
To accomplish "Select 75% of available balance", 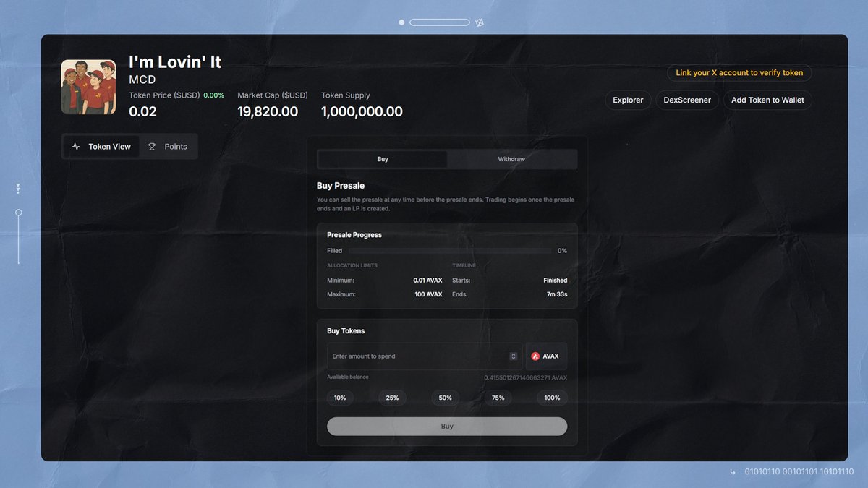I will tap(498, 398).
